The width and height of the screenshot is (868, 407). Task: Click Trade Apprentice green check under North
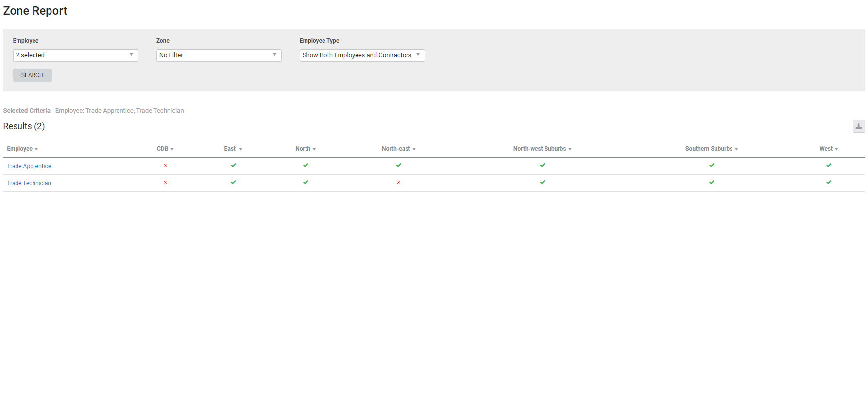click(306, 166)
